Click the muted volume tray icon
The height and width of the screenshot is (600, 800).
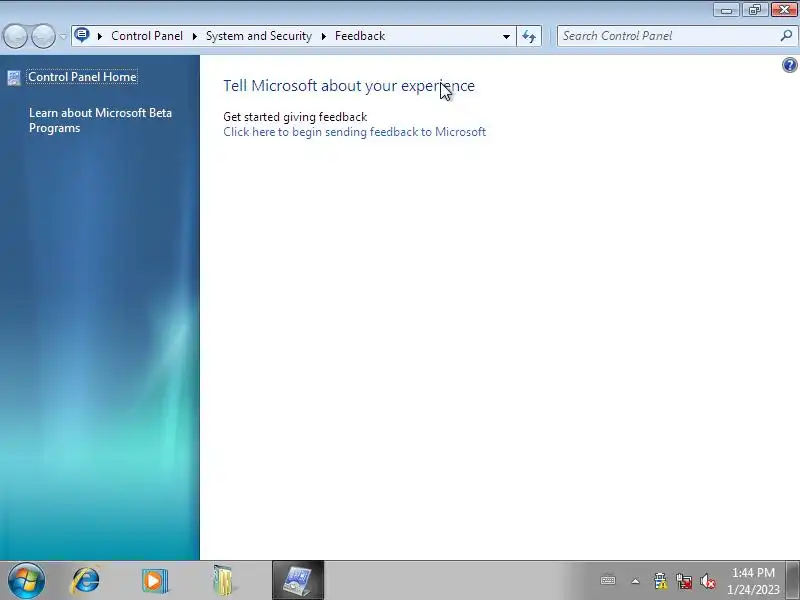click(x=708, y=581)
